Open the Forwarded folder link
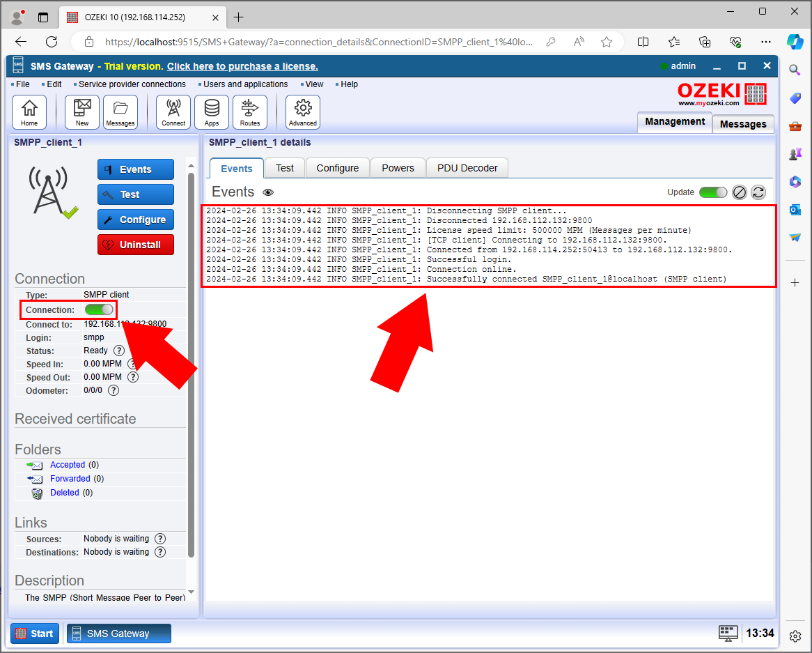Viewport: 812px width, 653px height. (x=70, y=479)
